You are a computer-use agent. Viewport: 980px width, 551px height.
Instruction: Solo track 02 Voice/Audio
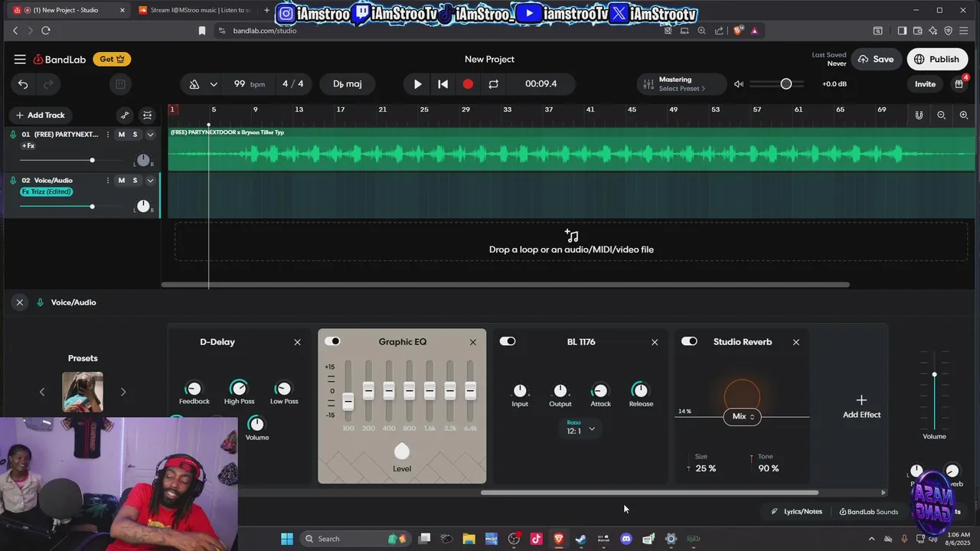(136, 181)
